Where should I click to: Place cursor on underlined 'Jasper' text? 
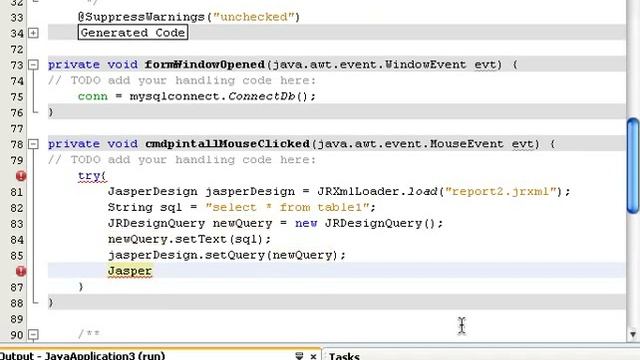click(x=130, y=271)
